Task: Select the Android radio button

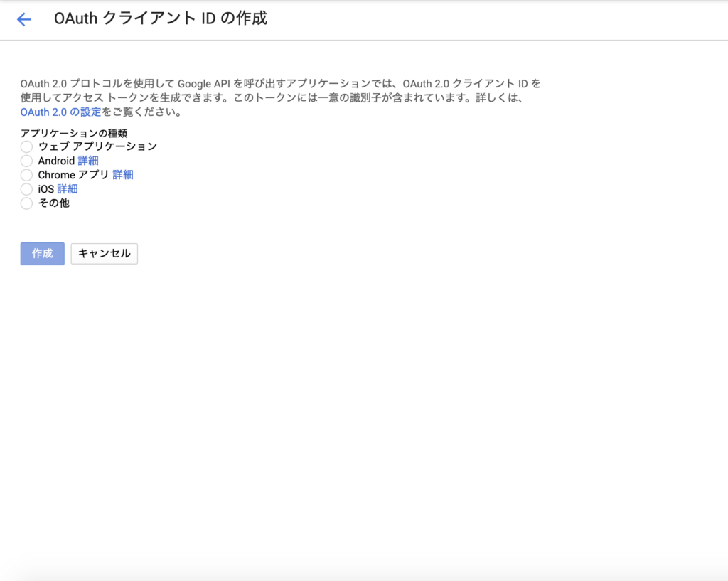Action: pyautogui.click(x=26, y=161)
